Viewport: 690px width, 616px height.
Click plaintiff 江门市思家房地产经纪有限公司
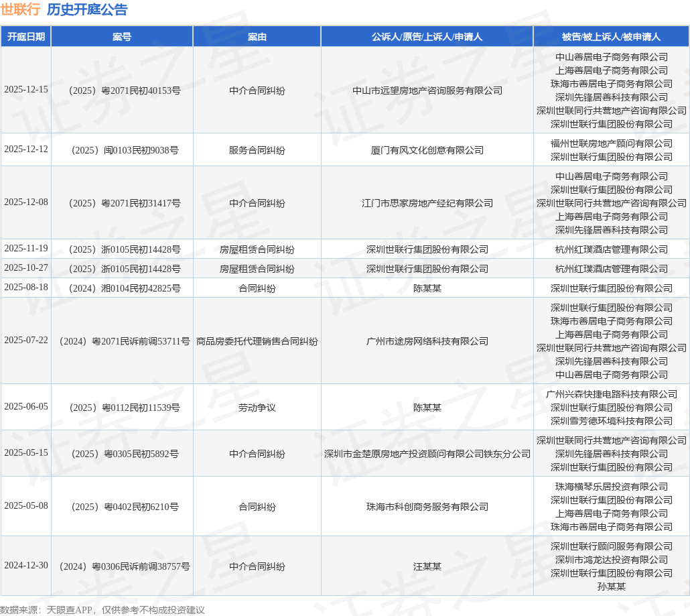point(427,203)
